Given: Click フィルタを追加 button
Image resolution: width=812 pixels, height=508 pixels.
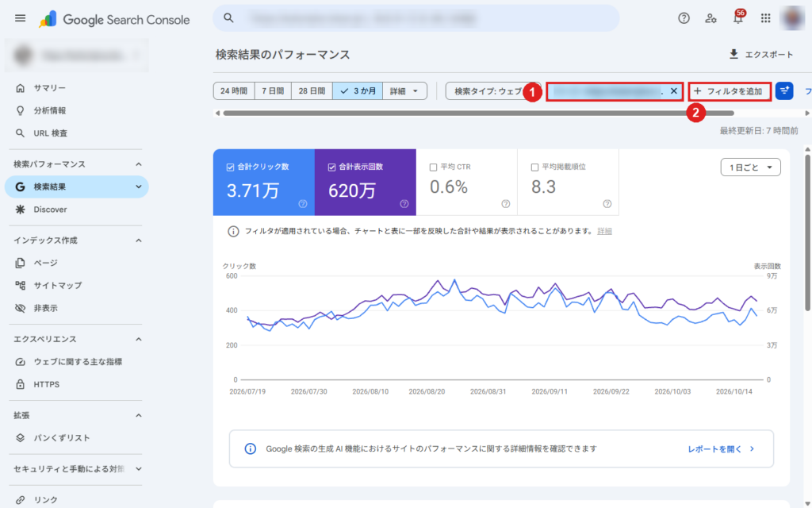Looking at the screenshot, I should tap(730, 91).
